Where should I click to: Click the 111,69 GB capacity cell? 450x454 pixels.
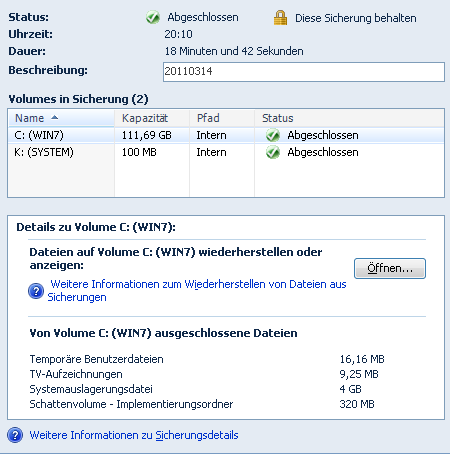147,135
